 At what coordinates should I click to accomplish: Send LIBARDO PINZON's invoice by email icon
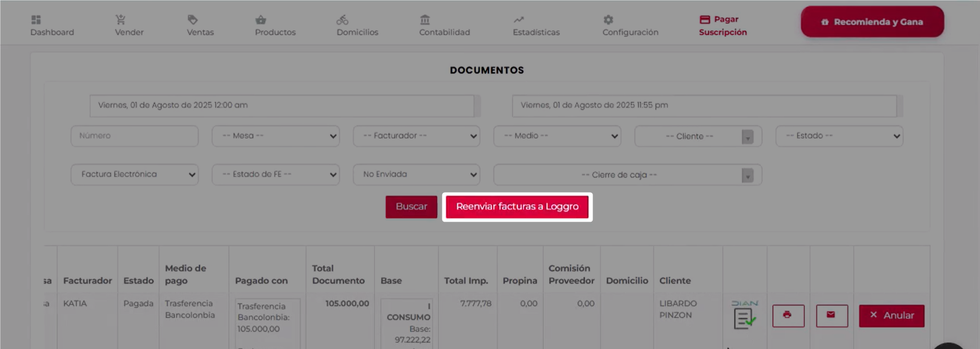pyautogui.click(x=831, y=315)
